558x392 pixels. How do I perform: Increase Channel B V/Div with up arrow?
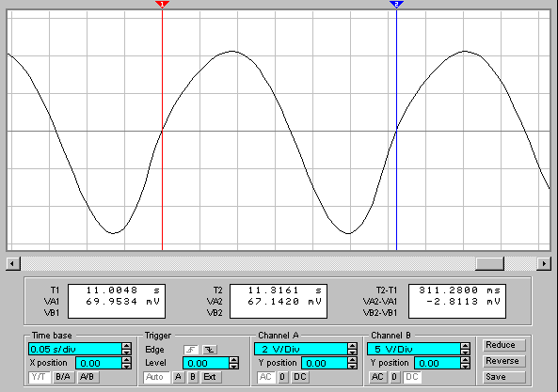pyautogui.click(x=465, y=346)
